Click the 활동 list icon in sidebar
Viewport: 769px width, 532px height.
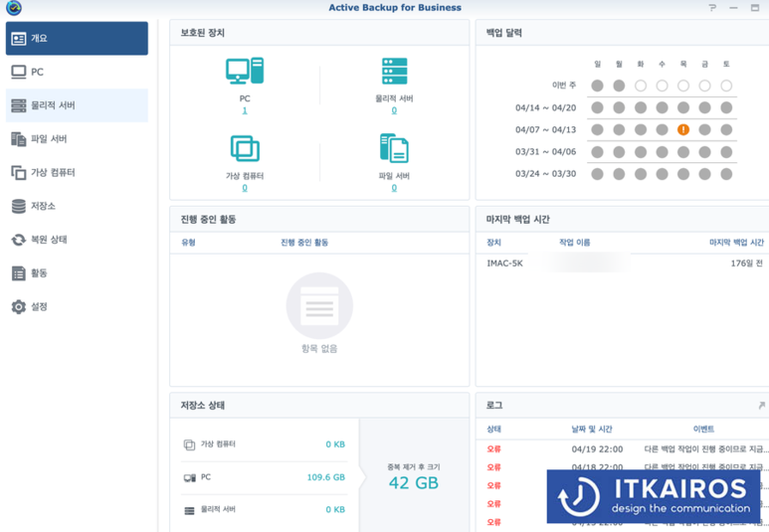pos(19,273)
